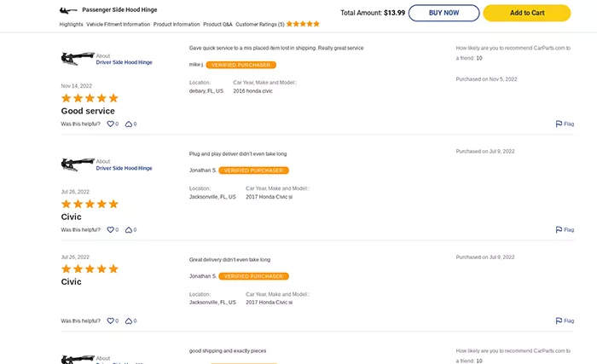The image size is (597, 364).
Task: Open the Highlights section tab
Action: [71, 25]
